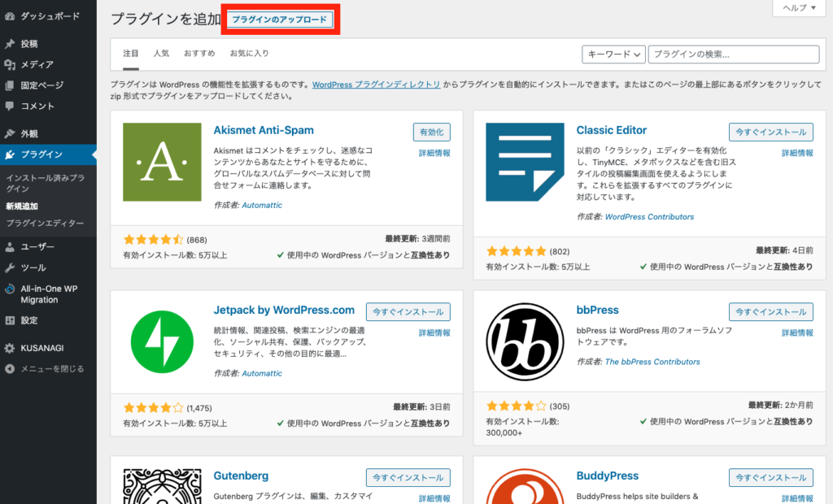This screenshot has height=504, width=833.
Task: Click the BuddyPress plugin logo
Action: point(525,486)
